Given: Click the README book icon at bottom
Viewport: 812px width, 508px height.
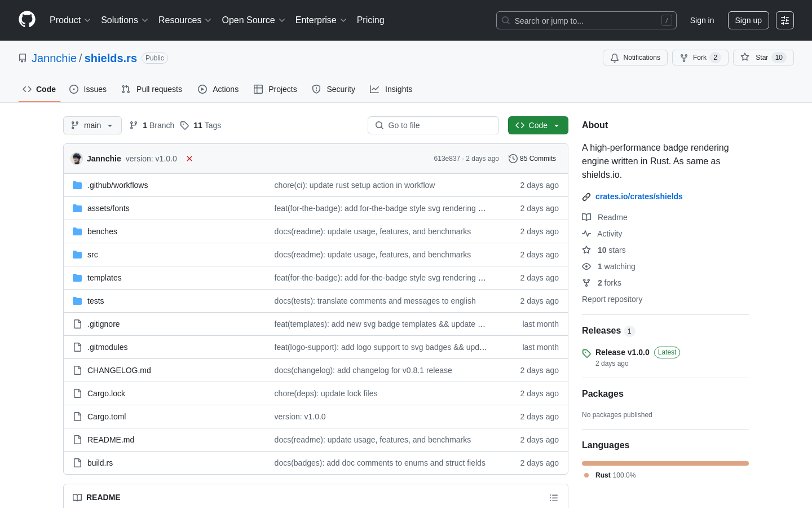Looking at the screenshot, I should click(x=77, y=497).
